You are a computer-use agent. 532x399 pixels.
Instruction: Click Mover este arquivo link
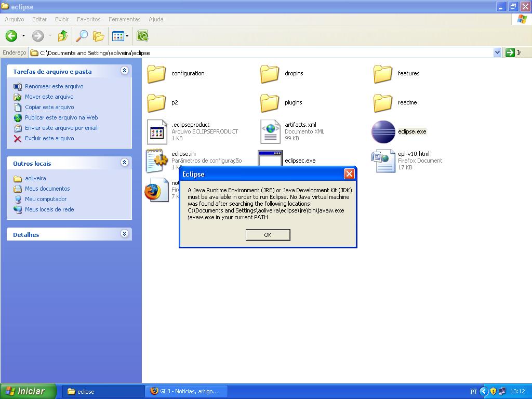pos(49,97)
